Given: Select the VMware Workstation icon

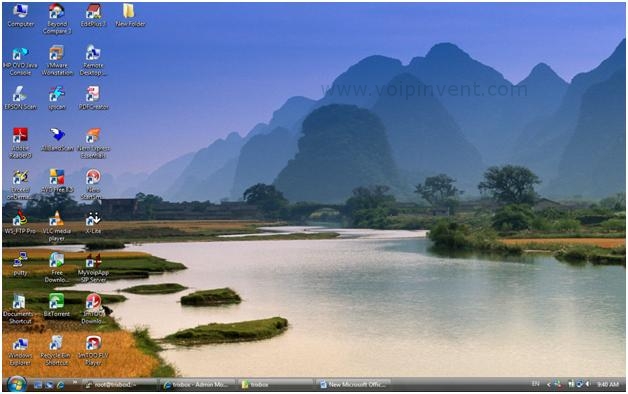Looking at the screenshot, I should 57,60.
